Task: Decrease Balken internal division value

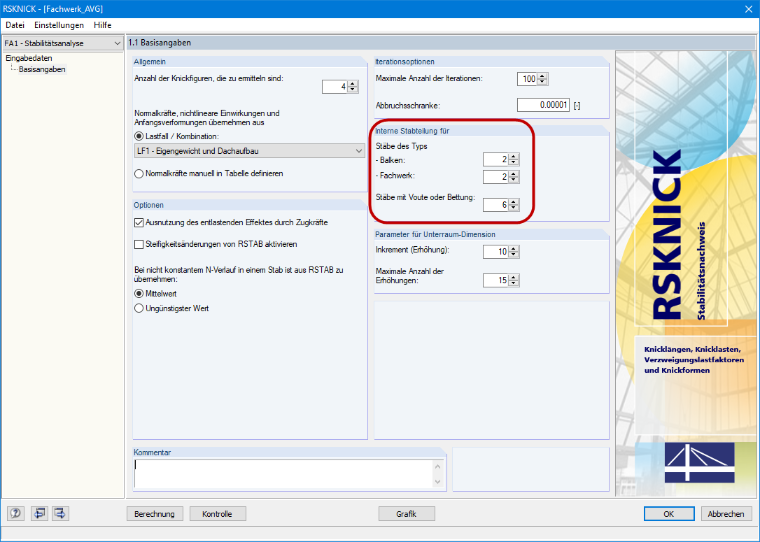Action: tap(514, 162)
